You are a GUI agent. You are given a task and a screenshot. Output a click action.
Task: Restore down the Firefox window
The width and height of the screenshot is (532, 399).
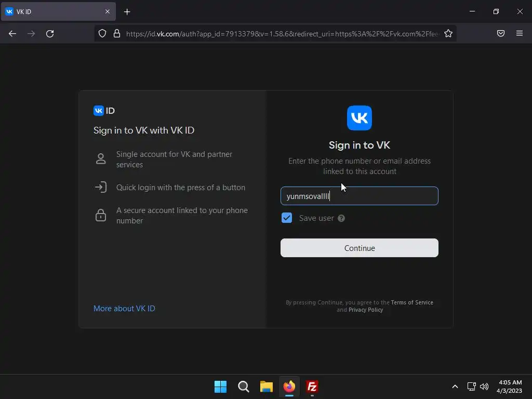coord(496,11)
